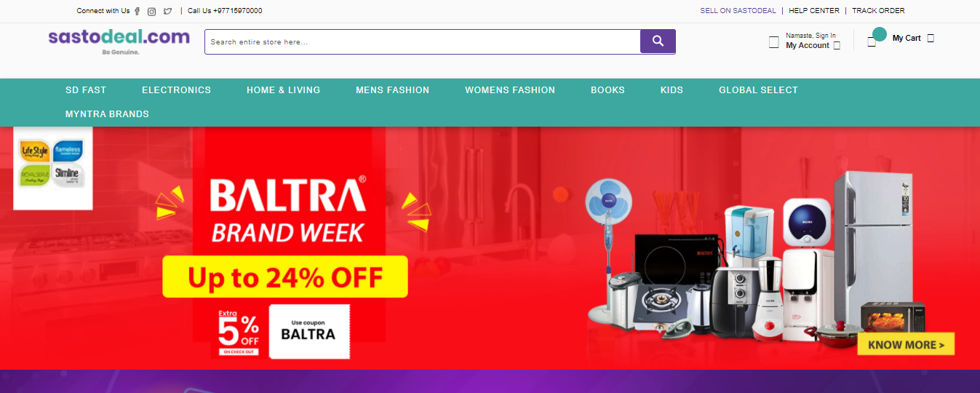The width and height of the screenshot is (980, 393).
Task: Open the Myntra Brands menu item
Action: coord(107,114)
